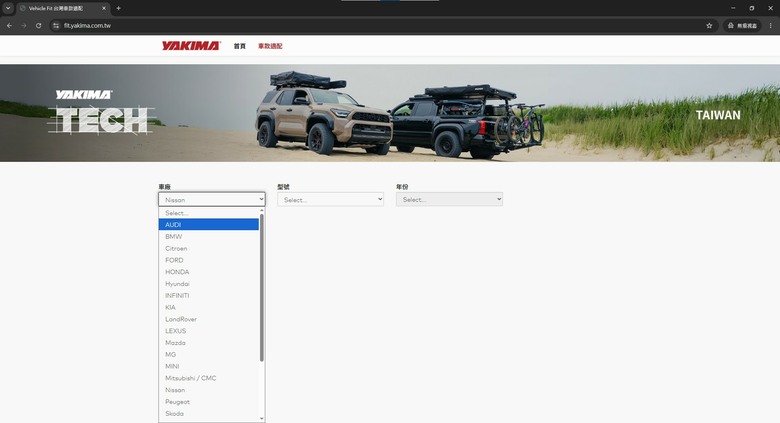Open the 首頁 home menu link
The image size is (780, 423).
[x=240, y=46]
